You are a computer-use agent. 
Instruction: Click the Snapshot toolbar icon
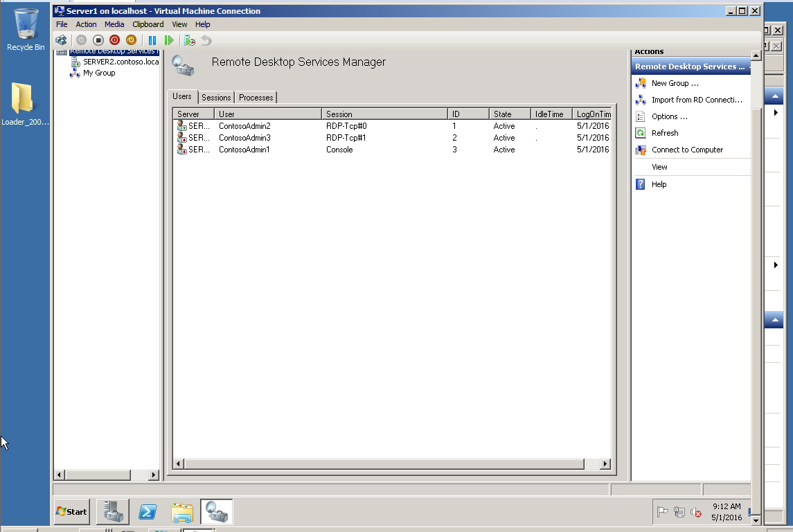click(190, 40)
